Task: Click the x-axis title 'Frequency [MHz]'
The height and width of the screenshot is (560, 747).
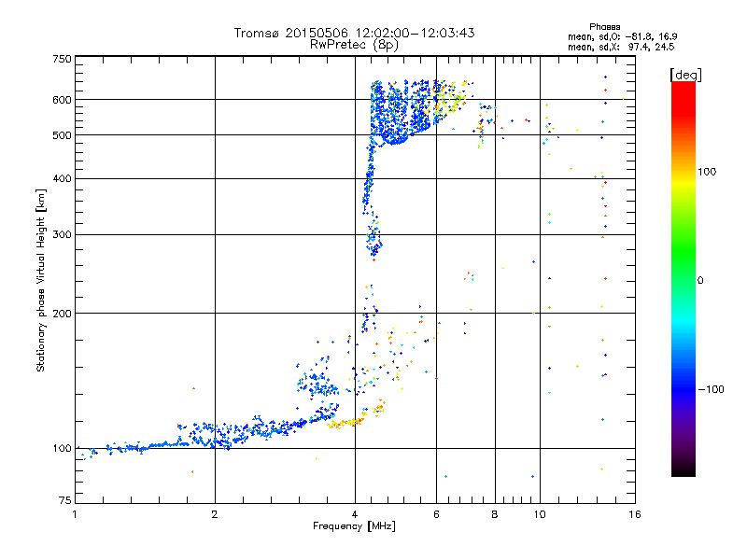Action: (x=354, y=526)
